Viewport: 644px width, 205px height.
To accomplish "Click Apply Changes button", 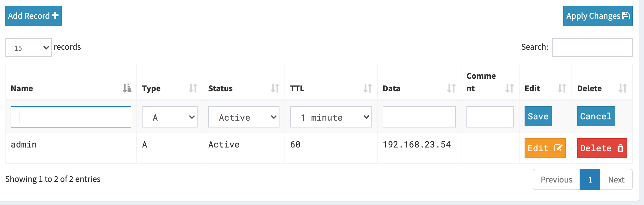I will tap(598, 16).
